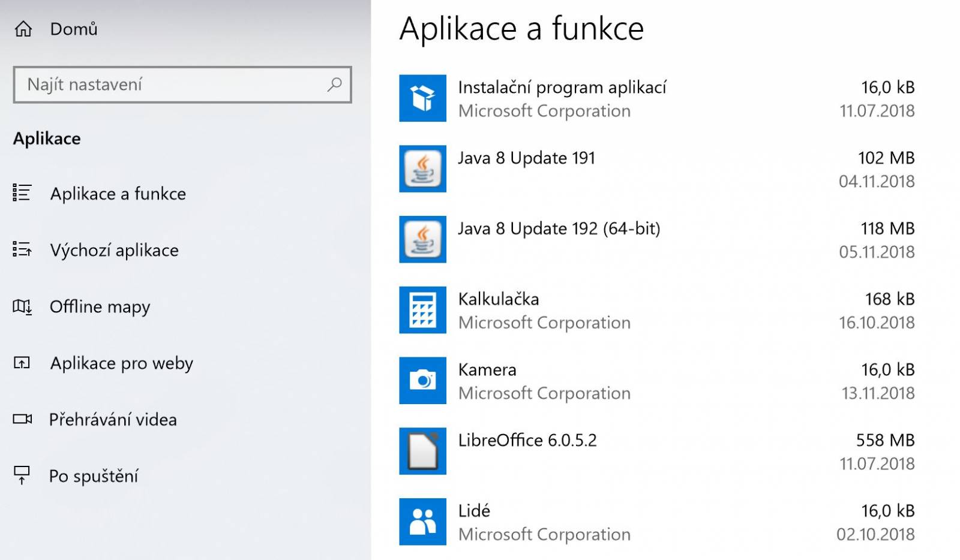Open Aplikace a funkce section
This screenshot has height=560, width=960.
[118, 194]
